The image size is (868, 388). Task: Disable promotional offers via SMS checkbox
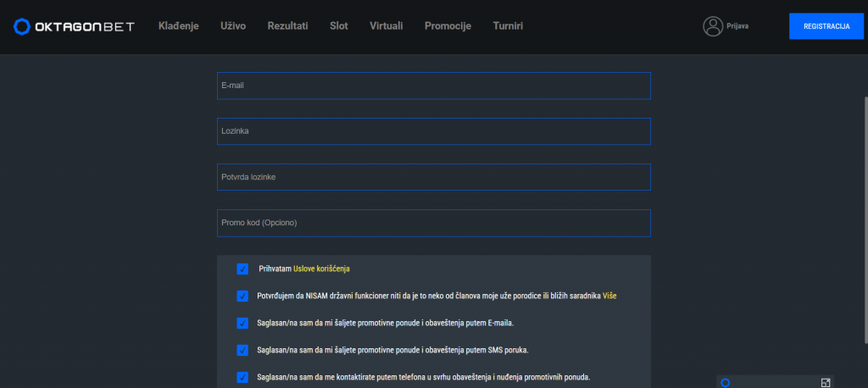[x=242, y=350]
